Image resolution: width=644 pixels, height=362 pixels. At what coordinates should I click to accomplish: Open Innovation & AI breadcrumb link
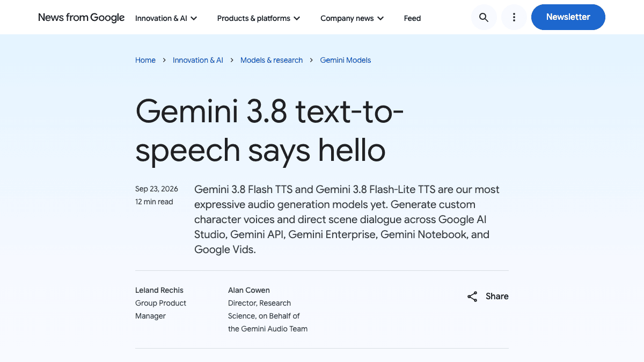198,60
